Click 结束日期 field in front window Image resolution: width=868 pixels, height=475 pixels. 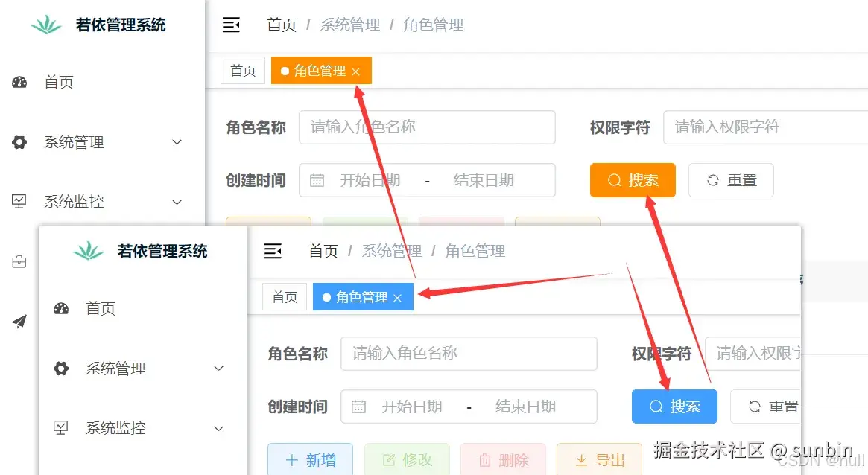(x=525, y=407)
